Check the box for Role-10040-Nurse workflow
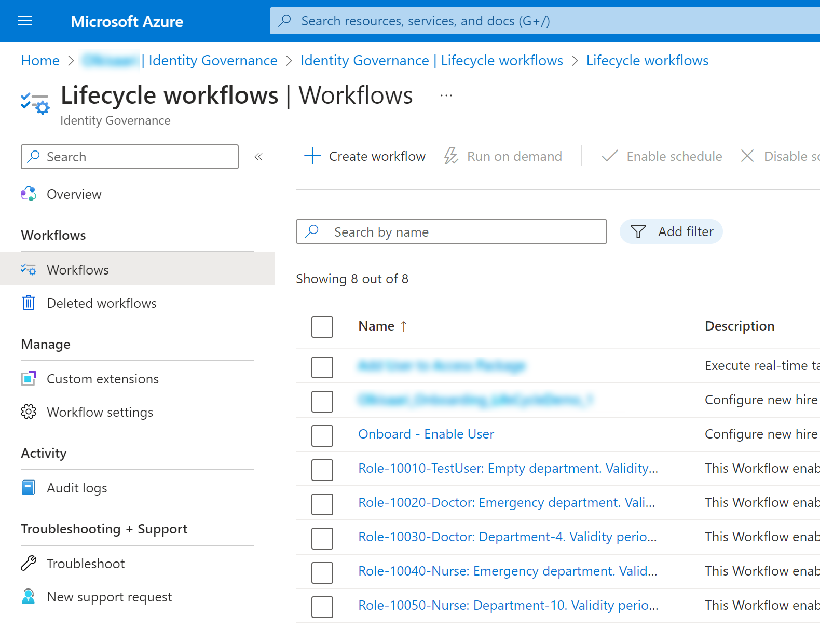Image resolution: width=820 pixels, height=644 pixels. [322, 572]
